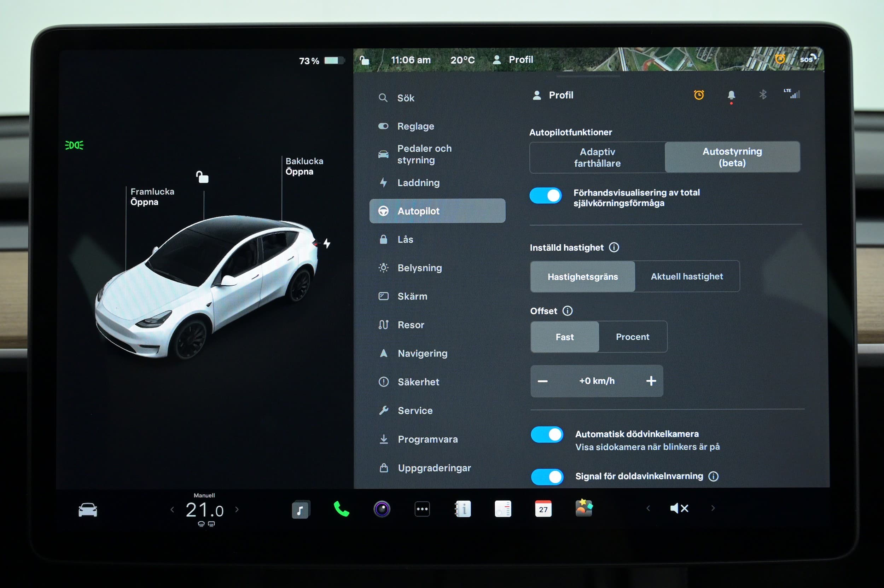Open the three-dots app launcher
The width and height of the screenshot is (884, 588).
click(422, 509)
